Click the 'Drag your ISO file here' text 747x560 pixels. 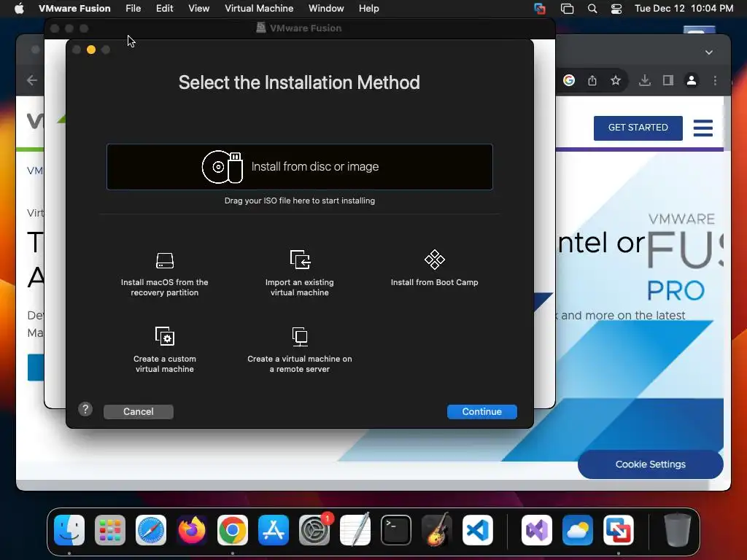300,201
